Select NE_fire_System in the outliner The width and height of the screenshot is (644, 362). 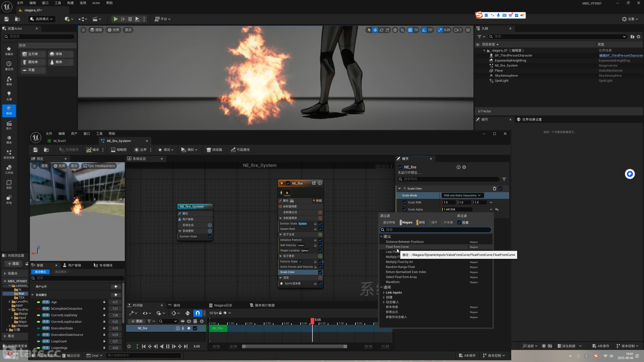tap(506, 66)
